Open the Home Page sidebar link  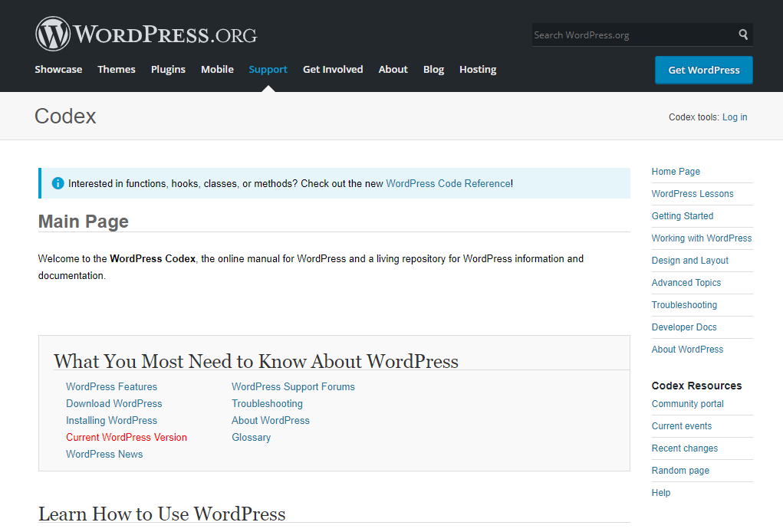[676, 171]
